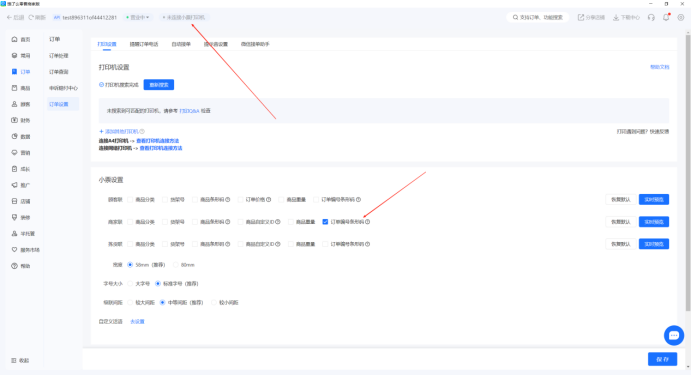Click the order search field at top
The height and width of the screenshot is (376, 692).
coord(538,18)
